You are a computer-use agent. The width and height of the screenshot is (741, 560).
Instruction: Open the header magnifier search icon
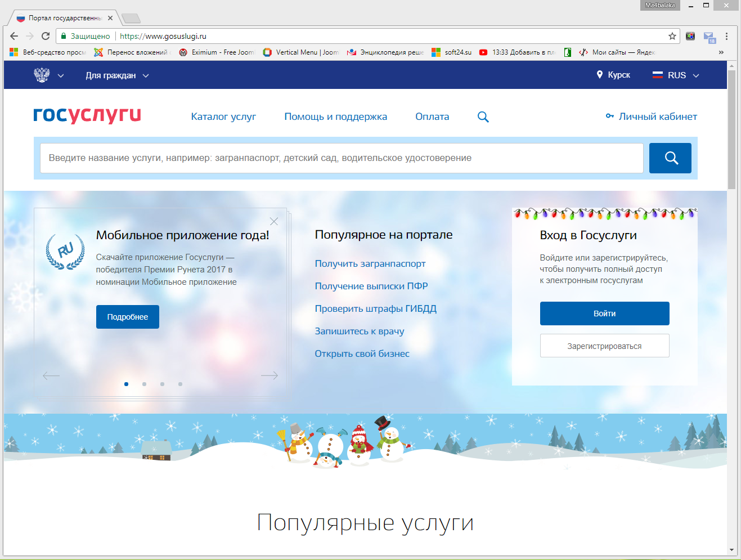[x=483, y=117]
